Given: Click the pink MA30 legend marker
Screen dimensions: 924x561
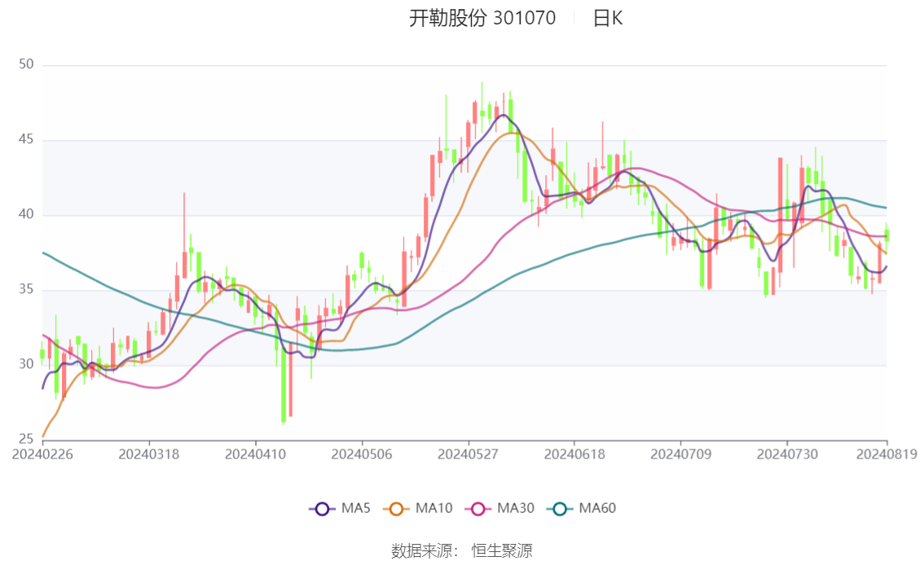Looking at the screenshot, I should tap(478, 508).
